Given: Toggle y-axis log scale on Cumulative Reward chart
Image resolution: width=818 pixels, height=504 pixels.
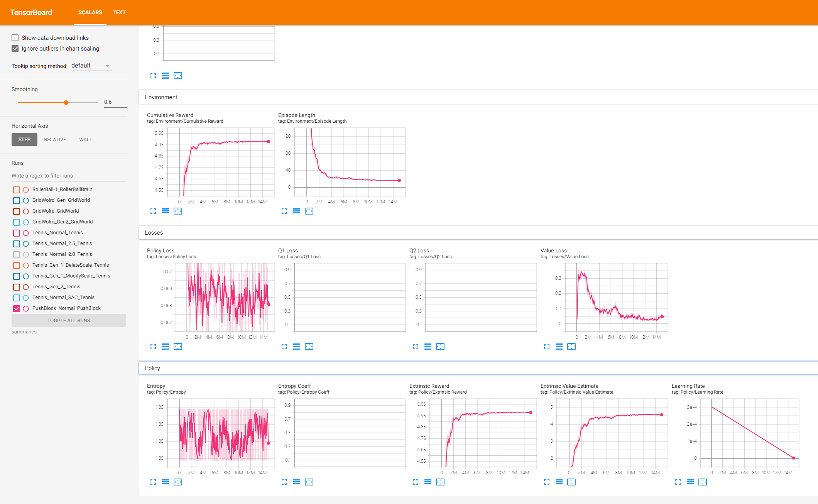Looking at the screenshot, I should click(x=166, y=211).
